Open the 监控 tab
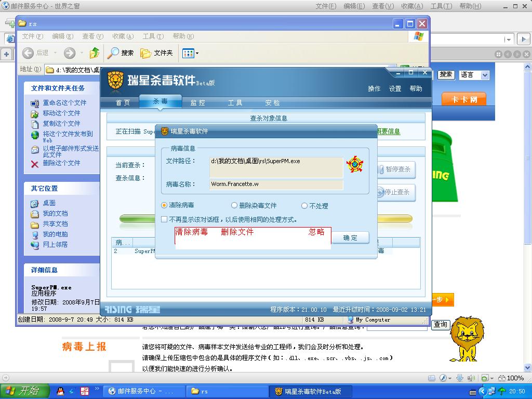532x399 pixels. (198, 103)
